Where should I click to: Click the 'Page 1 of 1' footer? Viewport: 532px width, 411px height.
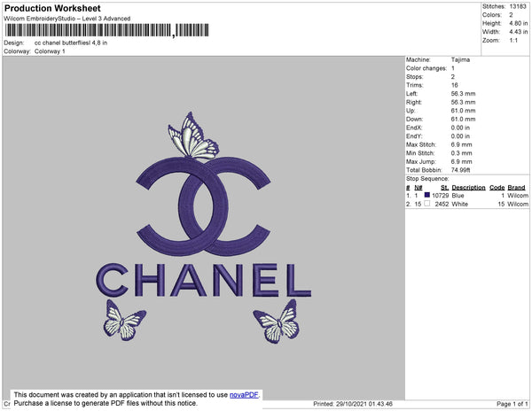(512, 404)
